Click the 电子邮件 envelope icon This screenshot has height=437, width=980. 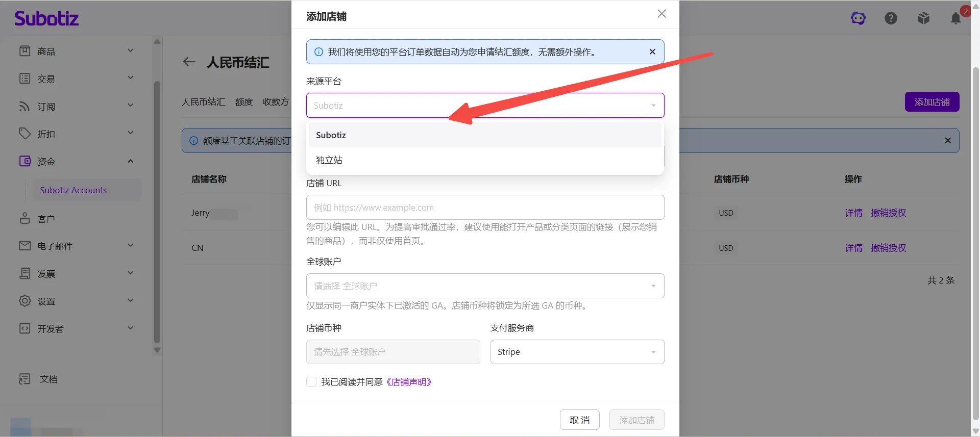pos(25,246)
